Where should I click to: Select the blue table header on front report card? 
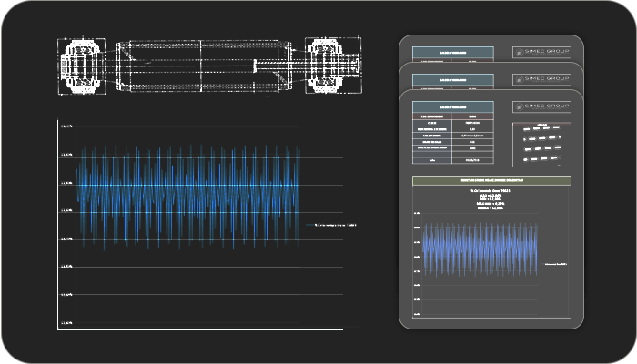point(453,107)
